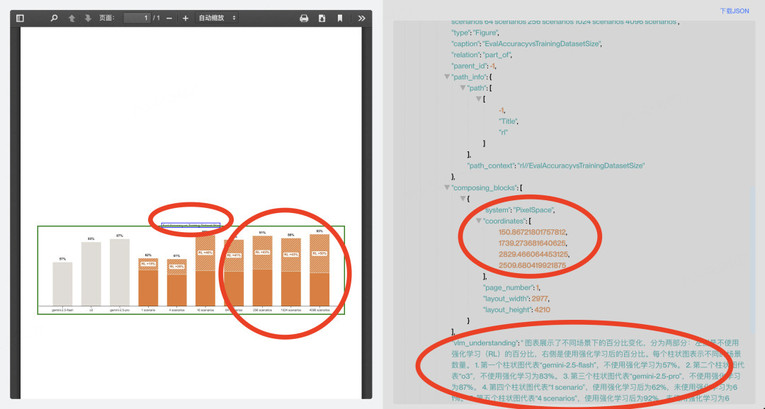
Task: Open the 自动缩放 zoom dropdown
Action: (x=217, y=18)
